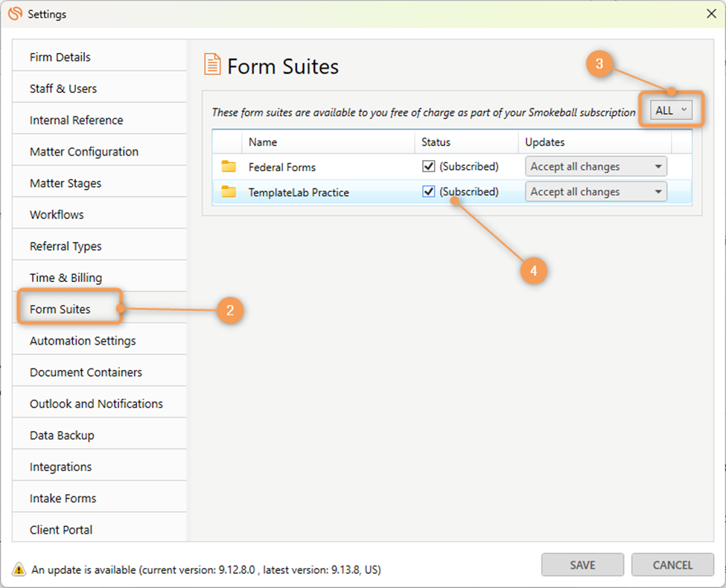The height and width of the screenshot is (588, 726).
Task: Click the Form Suites document icon
Action: (x=212, y=65)
